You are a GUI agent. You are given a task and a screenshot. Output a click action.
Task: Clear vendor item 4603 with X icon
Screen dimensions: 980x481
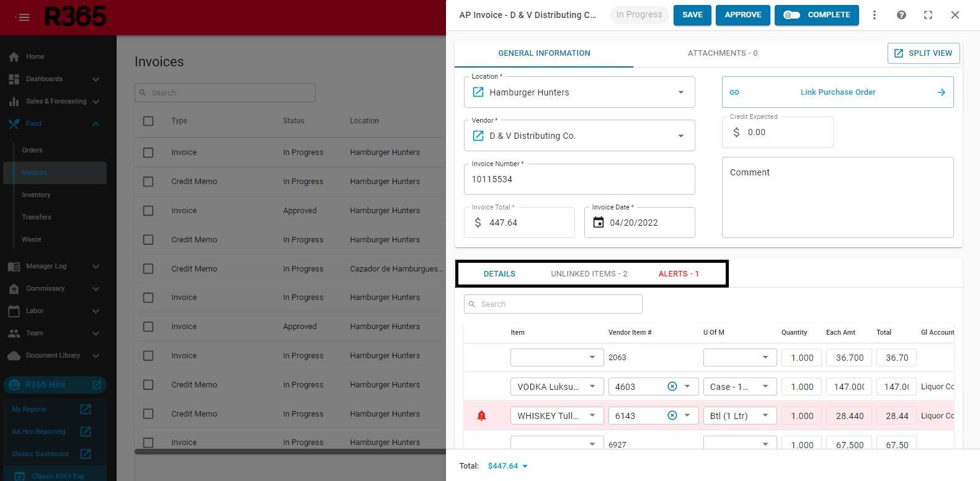[x=672, y=386]
